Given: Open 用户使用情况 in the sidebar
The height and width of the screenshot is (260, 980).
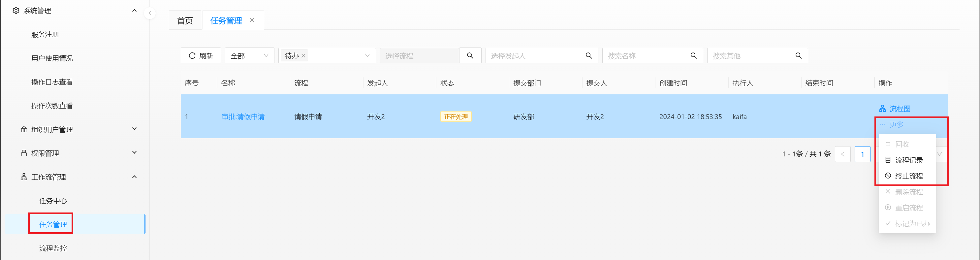Looking at the screenshot, I should tap(52, 58).
